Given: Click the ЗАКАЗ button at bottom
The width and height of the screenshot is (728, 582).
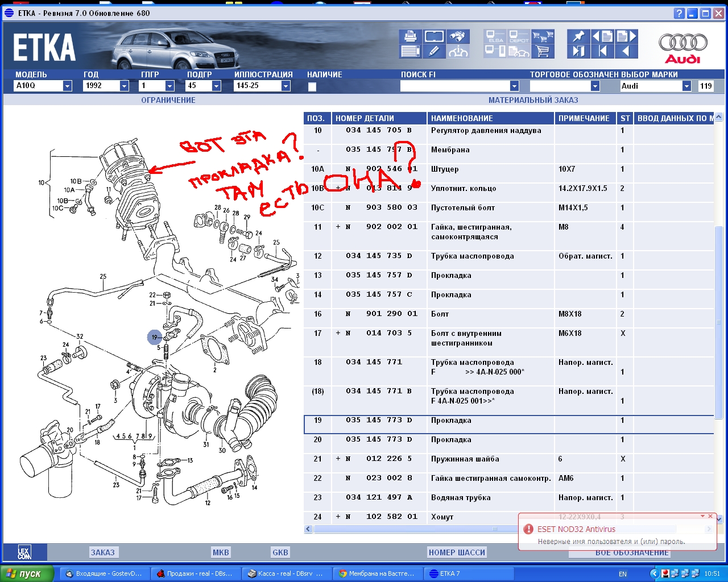Looking at the screenshot, I should (x=103, y=552).
